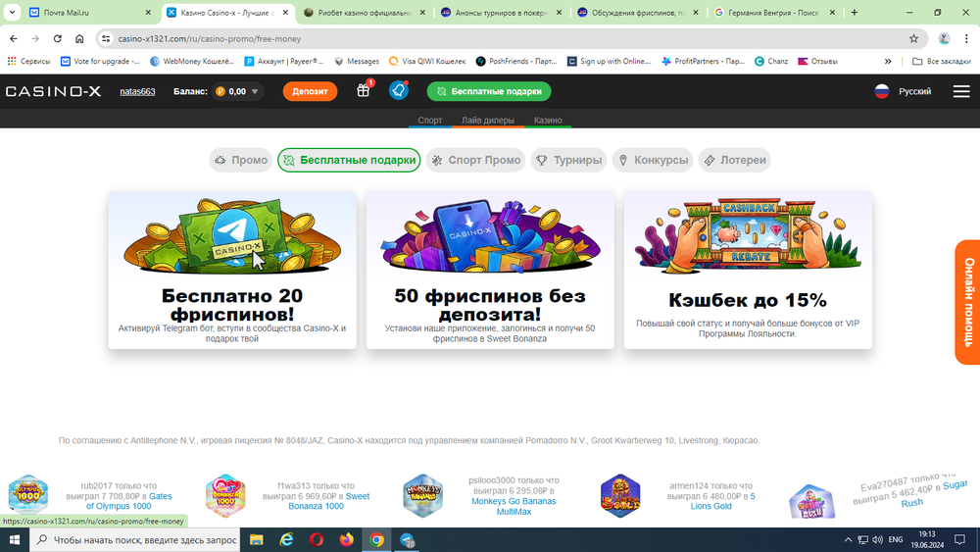The image size is (980, 552).
Task: Go to the Лотереи tab
Action: (x=734, y=160)
